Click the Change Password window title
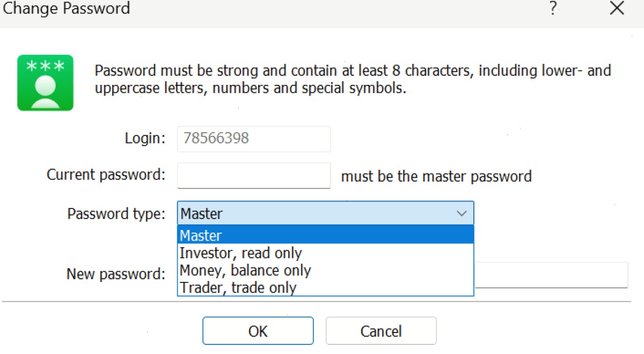This screenshot has width=644, height=354. 66,9
